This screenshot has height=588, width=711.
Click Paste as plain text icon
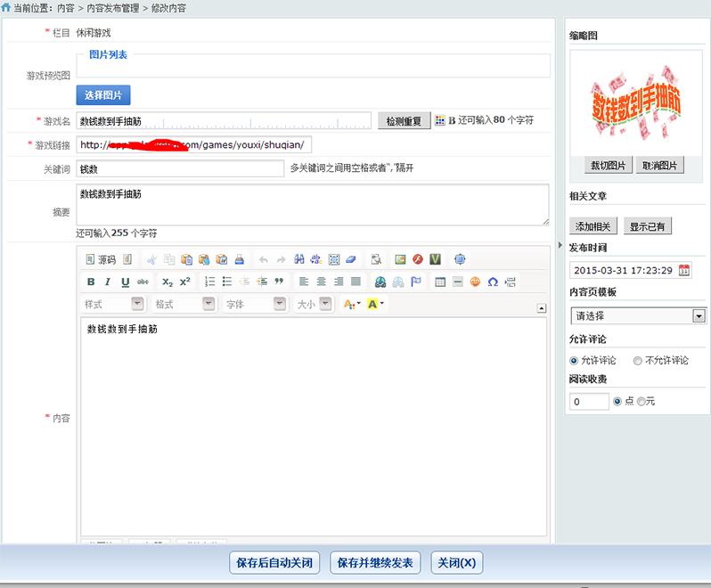click(x=204, y=259)
